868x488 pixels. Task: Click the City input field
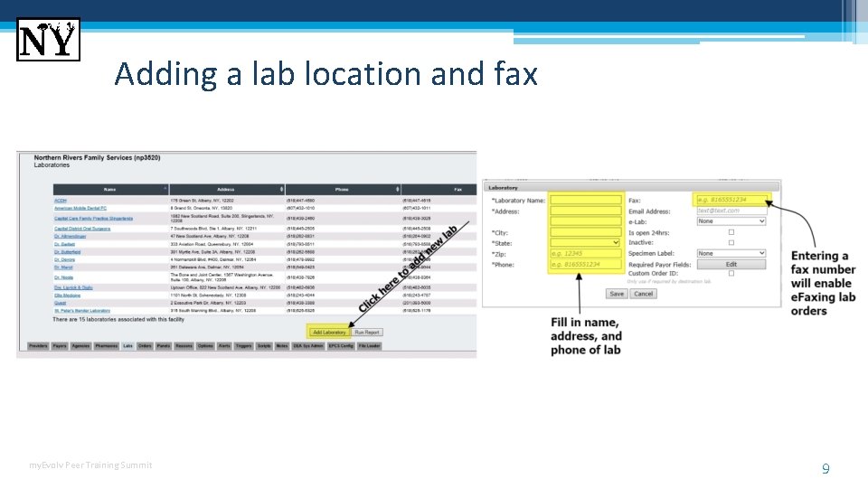click(586, 232)
